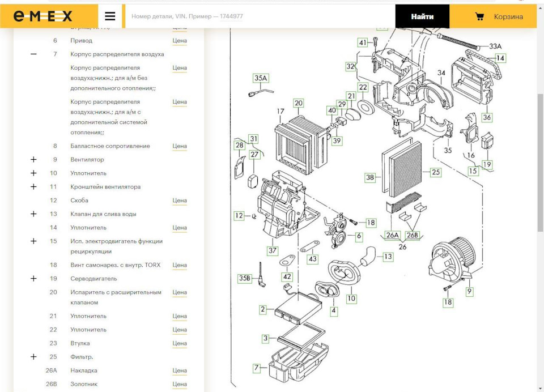
Task: Select diagram callout 4
Action: click(x=333, y=310)
